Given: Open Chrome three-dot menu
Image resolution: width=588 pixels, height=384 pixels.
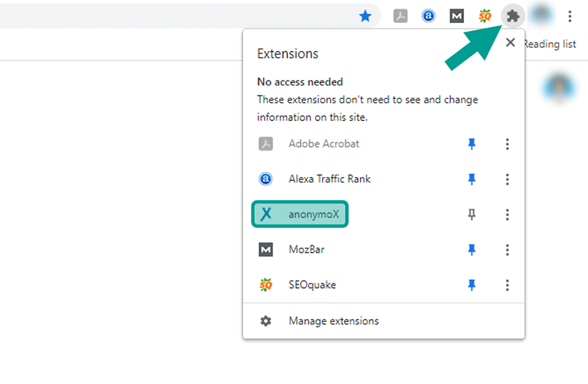Looking at the screenshot, I should 570,16.
